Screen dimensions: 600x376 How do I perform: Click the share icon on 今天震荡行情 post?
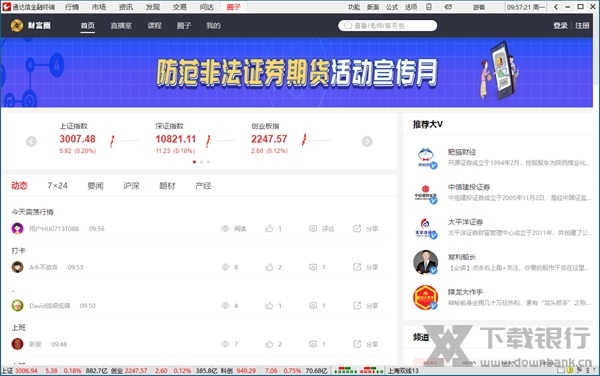(x=357, y=229)
